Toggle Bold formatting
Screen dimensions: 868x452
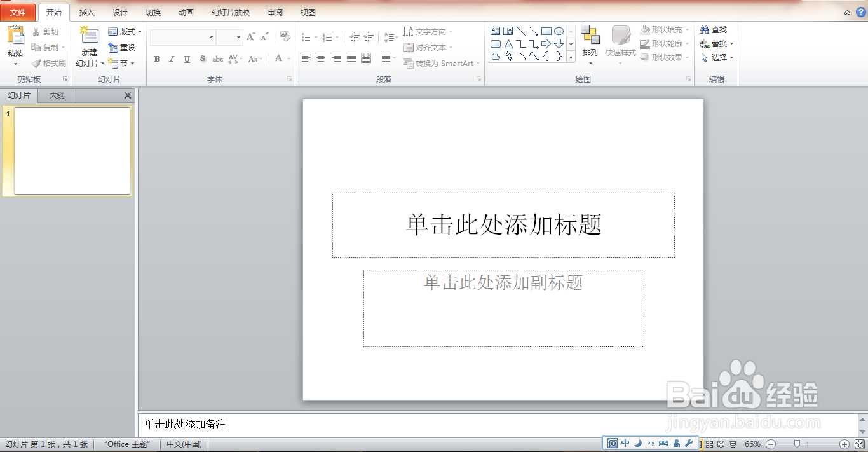[157, 59]
